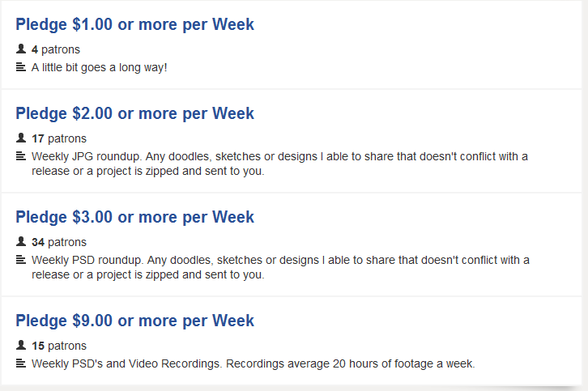Click the Weekly PSD's and Video Recordings description
Screen dimensions: 588x391
pyautogui.click(x=253, y=363)
